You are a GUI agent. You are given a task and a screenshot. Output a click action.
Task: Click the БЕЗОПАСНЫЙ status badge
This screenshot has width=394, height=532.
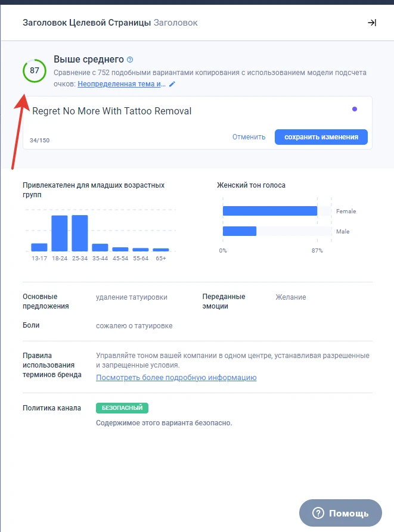click(x=122, y=408)
